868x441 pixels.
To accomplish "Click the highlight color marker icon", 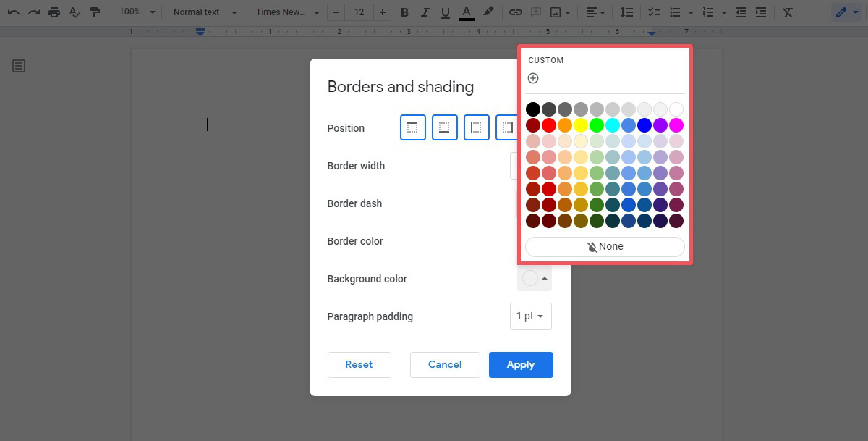I will (x=488, y=12).
